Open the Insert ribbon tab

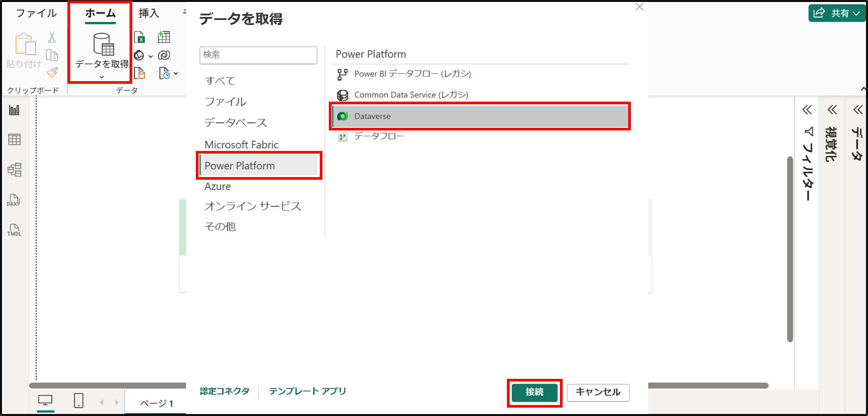point(149,13)
